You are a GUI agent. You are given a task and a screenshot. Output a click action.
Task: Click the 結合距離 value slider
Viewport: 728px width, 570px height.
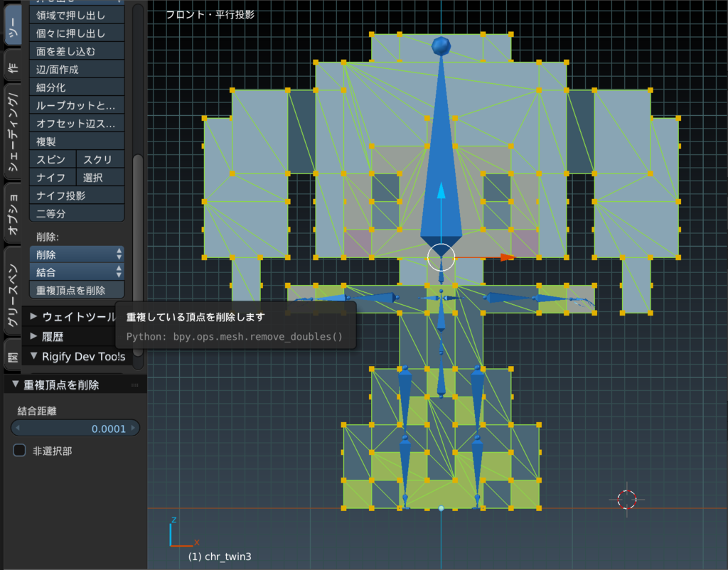pyautogui.click(x=75, y=428)
